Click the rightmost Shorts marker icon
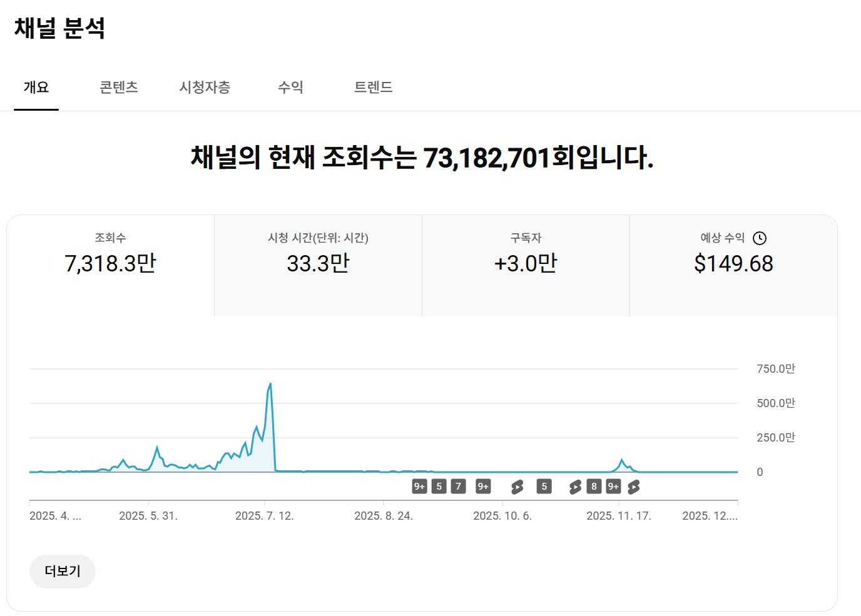The width and height of the screenshot is (861, 616). (x=634, y=487)
